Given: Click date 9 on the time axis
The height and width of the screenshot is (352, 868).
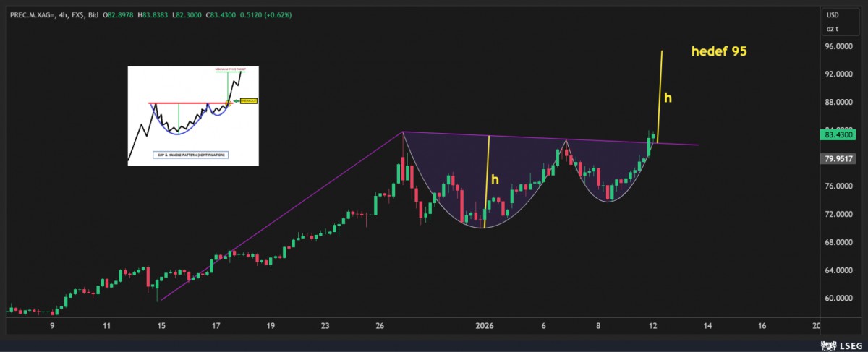Looking at the screenshot, I should pos(52,326).
